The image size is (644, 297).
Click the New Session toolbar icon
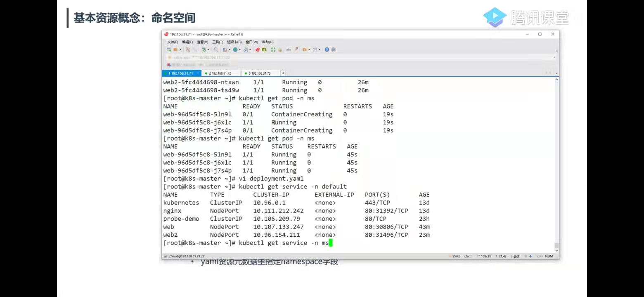pyautogui.click(x=169, y=49)
